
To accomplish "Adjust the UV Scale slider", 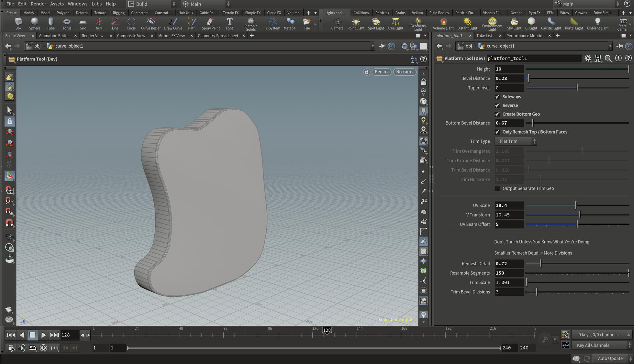I will (x=576, y=205).
